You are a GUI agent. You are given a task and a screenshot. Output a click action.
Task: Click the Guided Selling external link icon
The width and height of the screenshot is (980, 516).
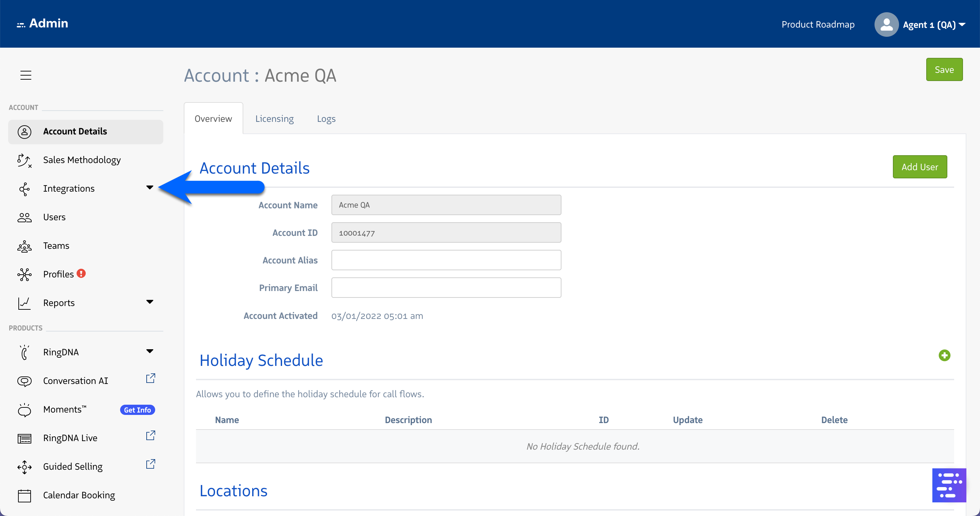(x=151, y=464)
